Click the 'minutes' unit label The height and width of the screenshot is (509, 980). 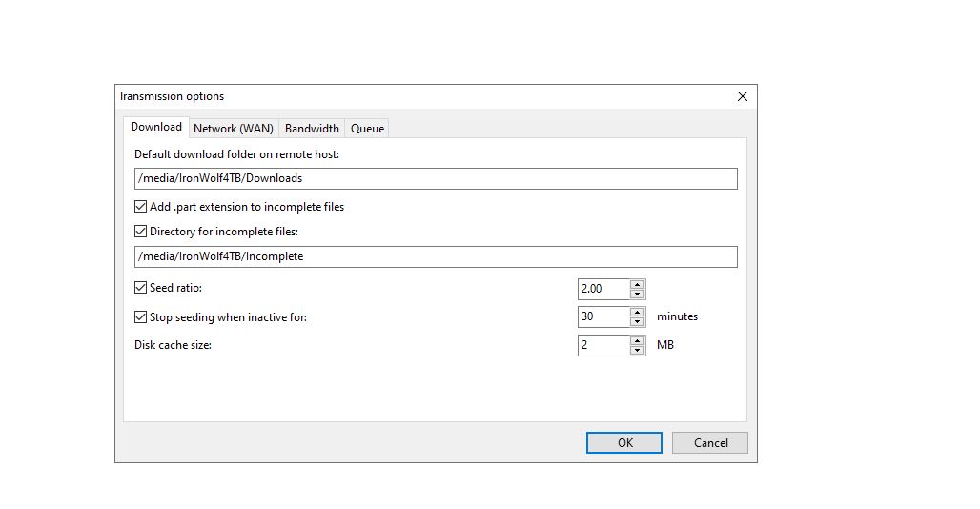coord(677,316)
